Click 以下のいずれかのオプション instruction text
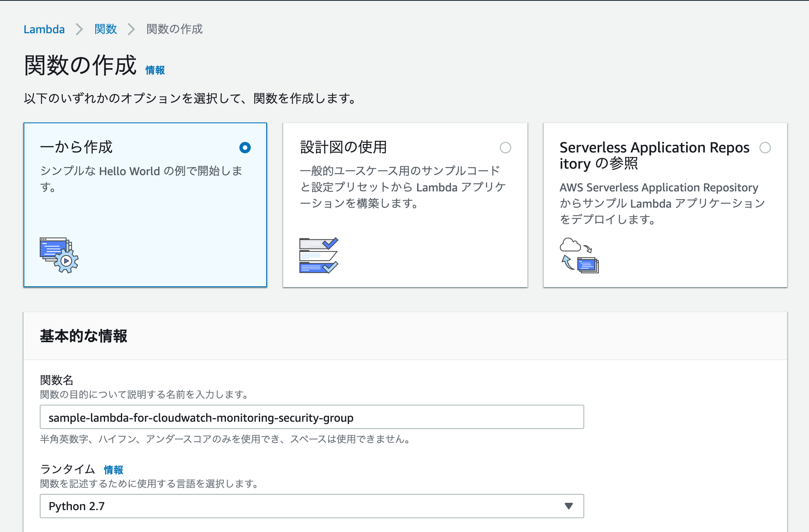809x532 pixels. tap(191, 98)
